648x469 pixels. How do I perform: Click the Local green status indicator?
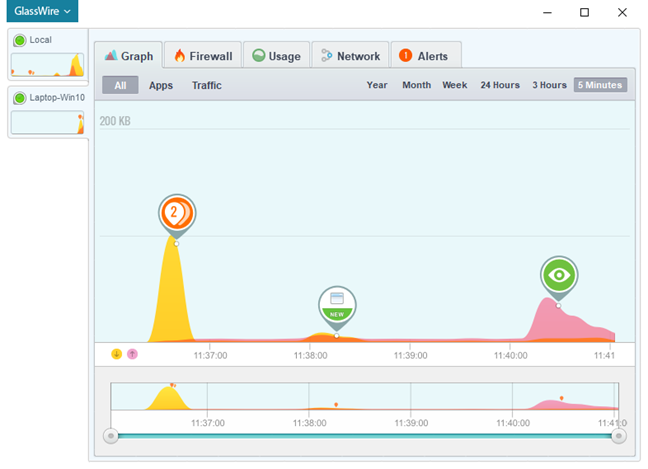(19, 40)
